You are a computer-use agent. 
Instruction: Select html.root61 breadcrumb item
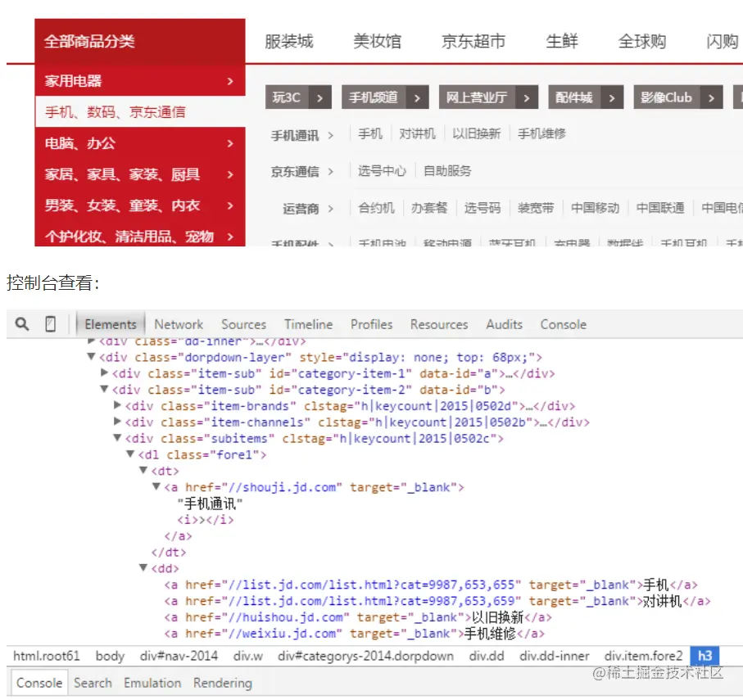click(47, 656)
